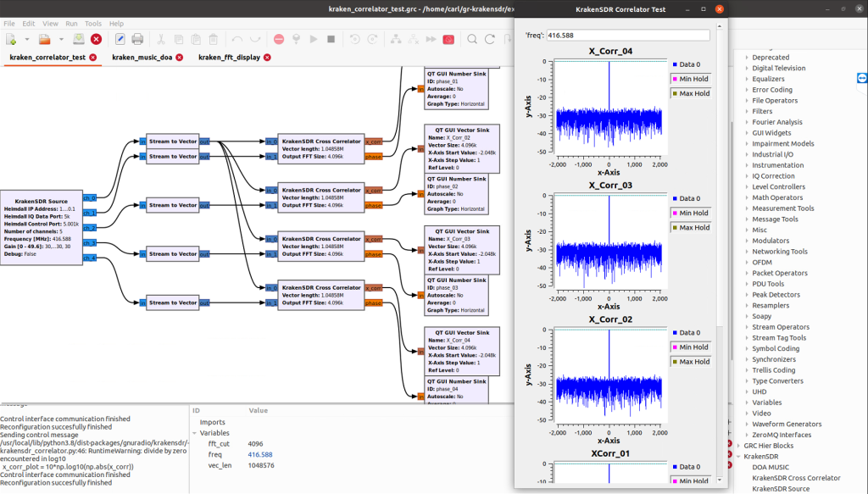Close the flowgraph with the red X toolbar icon
Screen dimensions: 868x494
pos(97,39)
